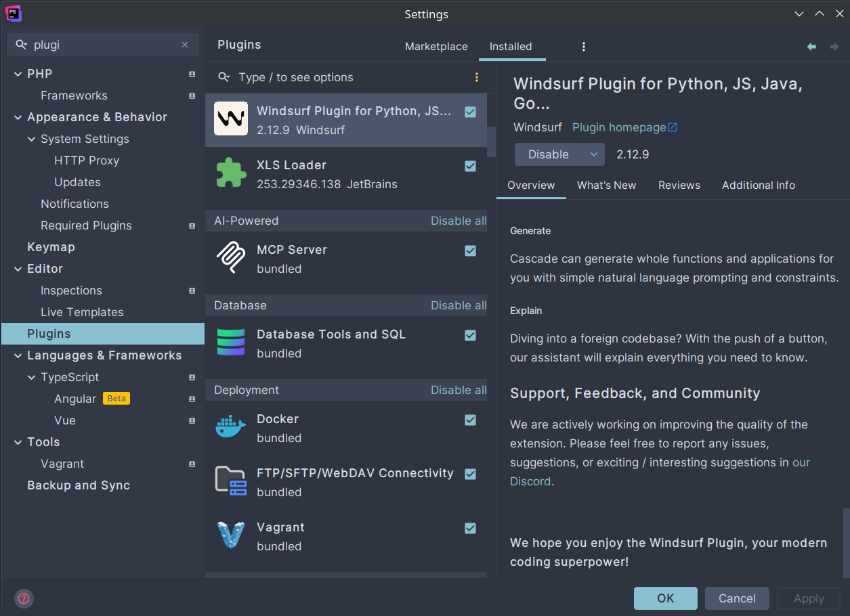Screen dimensions: 850x616
Task: Click project-level marker next to TypeScript
Action: pos(192,377)
